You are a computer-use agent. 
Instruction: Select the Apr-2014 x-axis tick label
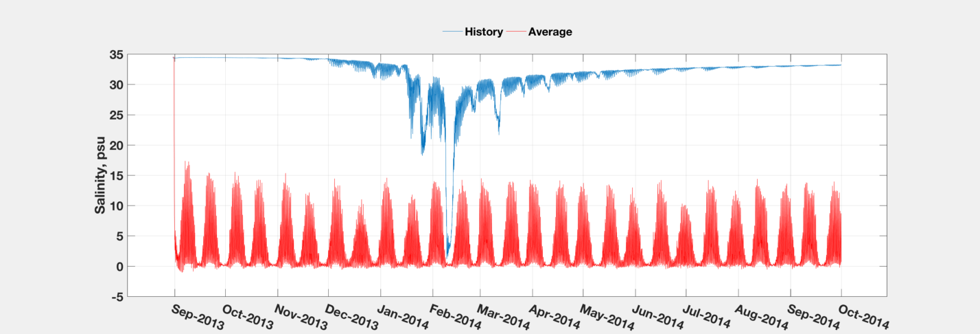tap(555, 316)
